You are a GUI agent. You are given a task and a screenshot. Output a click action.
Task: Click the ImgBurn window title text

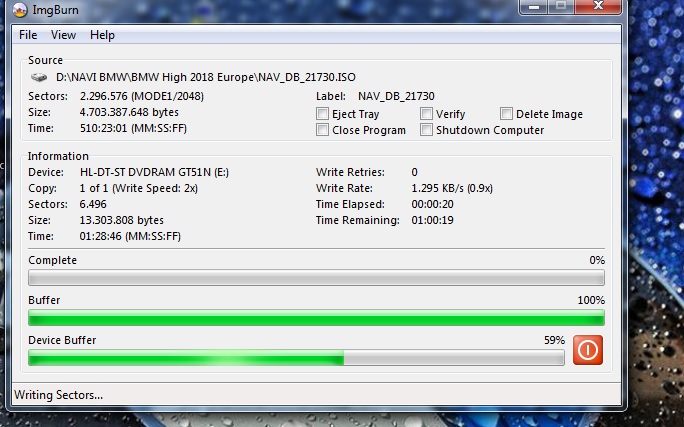tap(55, 10)
